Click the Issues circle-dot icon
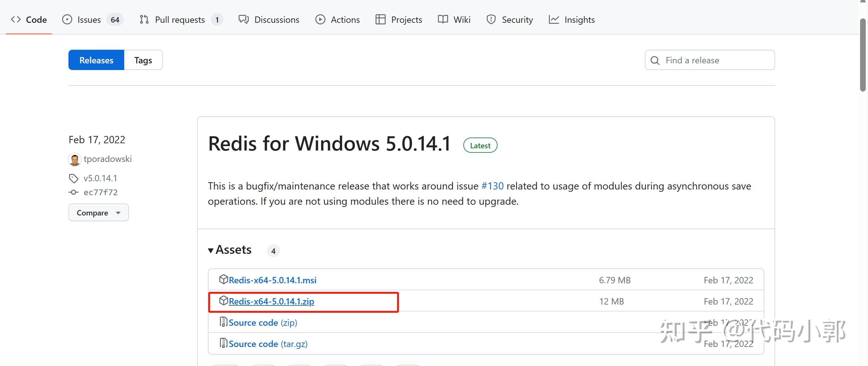Image resolution: width=868 pixels, height=366 pixels. point(67,20)
